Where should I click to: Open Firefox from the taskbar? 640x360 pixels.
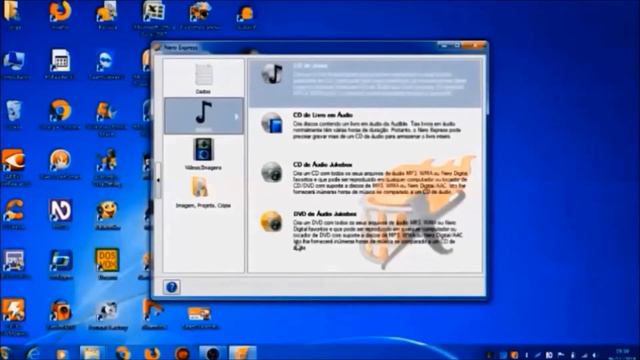tap(152, 353)
